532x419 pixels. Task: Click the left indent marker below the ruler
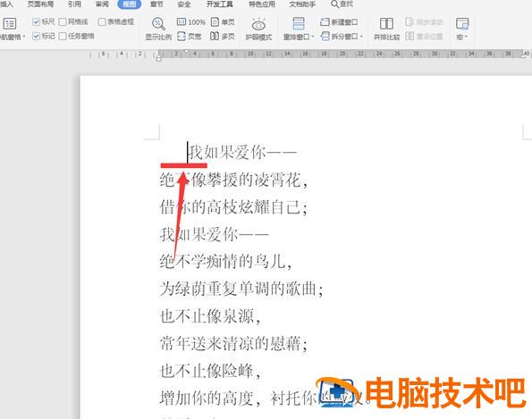click(x=158, y=58)
